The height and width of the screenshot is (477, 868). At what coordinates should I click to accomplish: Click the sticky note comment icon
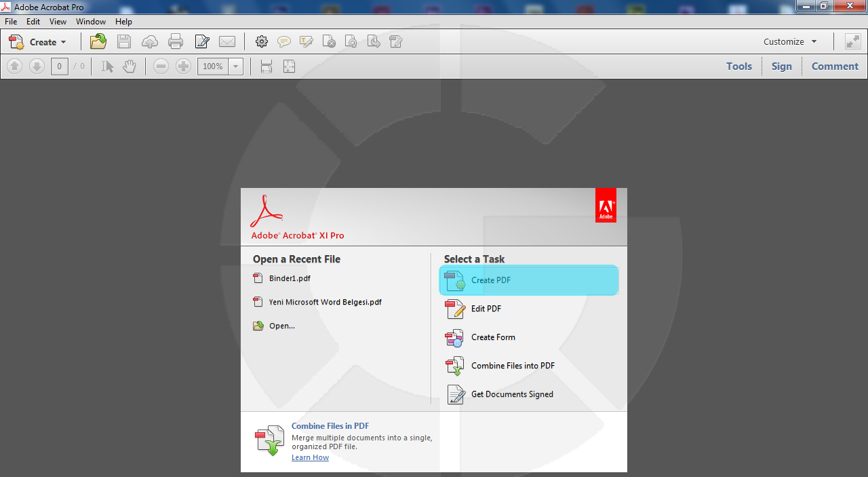(x=284, y=42)
